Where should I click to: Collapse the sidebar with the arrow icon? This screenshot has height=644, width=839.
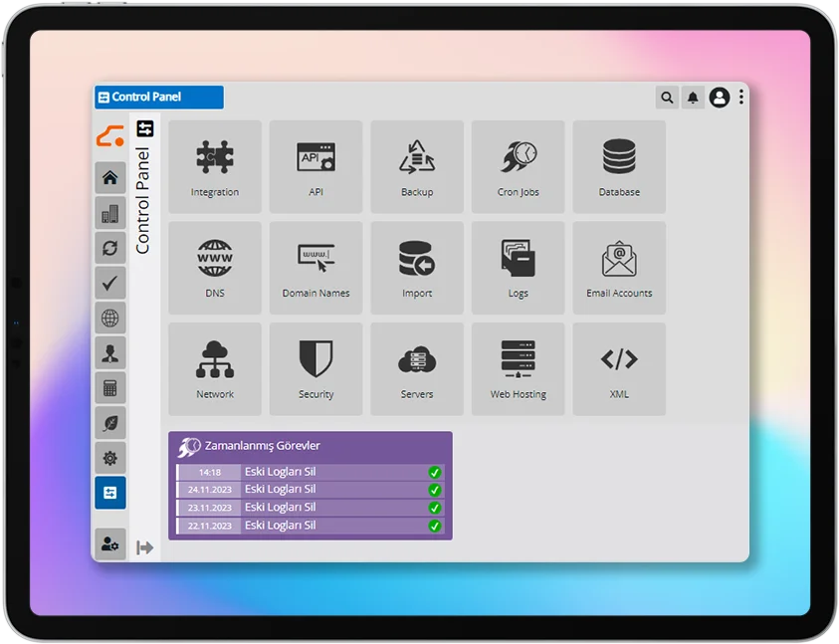[x=145, y=547]
